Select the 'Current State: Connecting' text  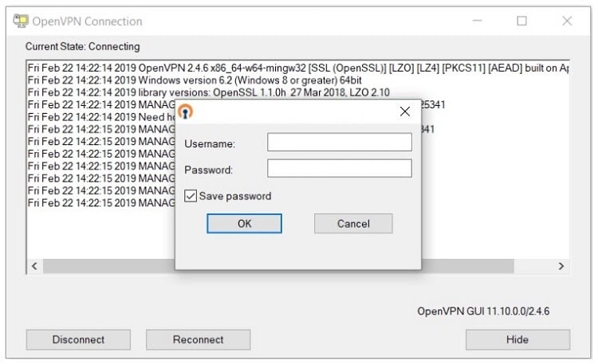pos(83,46)
